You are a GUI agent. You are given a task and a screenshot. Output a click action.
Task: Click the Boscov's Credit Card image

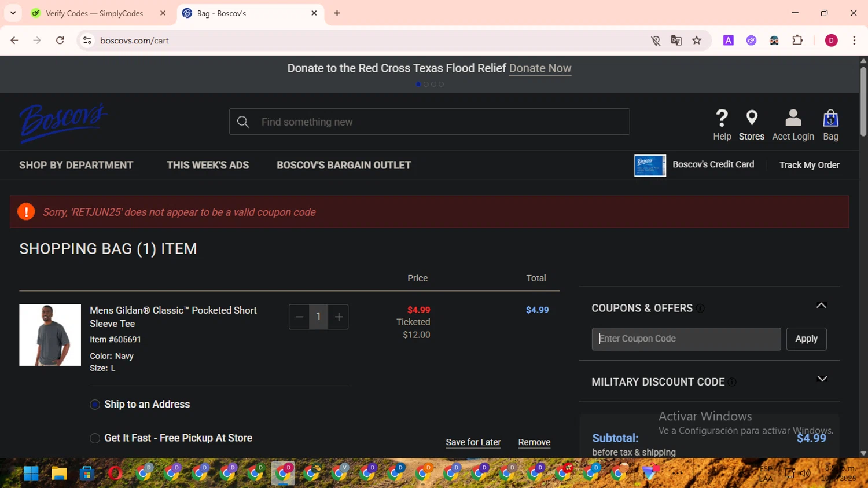click(x=650, y=166)
